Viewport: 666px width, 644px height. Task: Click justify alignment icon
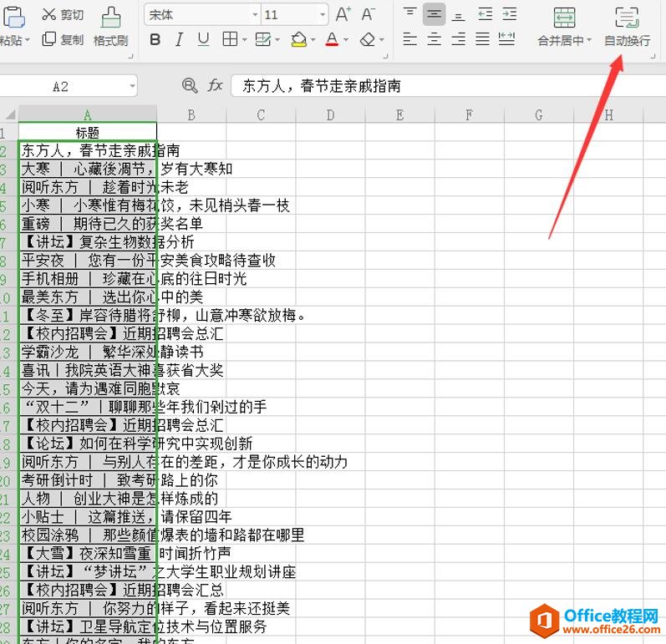(x=482, y=39)
